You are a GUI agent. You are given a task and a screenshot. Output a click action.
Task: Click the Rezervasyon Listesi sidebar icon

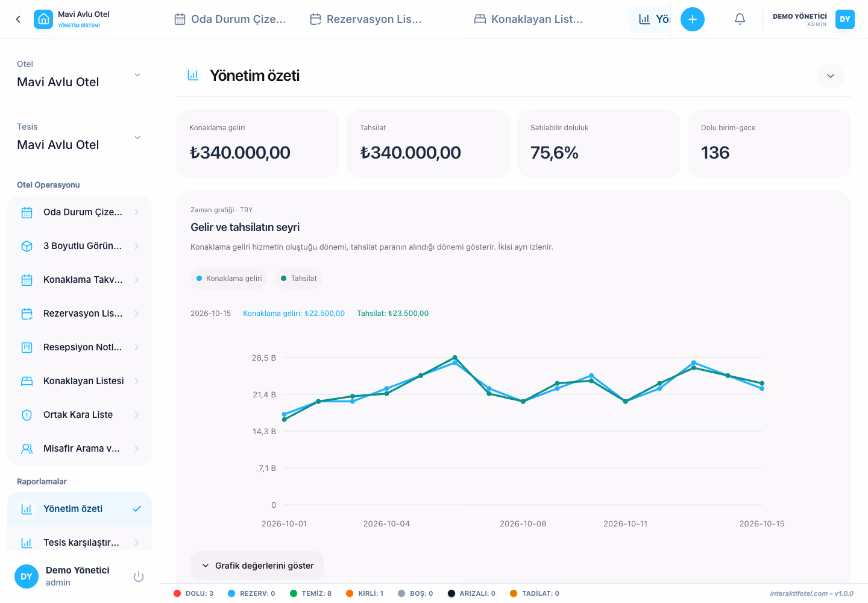27,314
